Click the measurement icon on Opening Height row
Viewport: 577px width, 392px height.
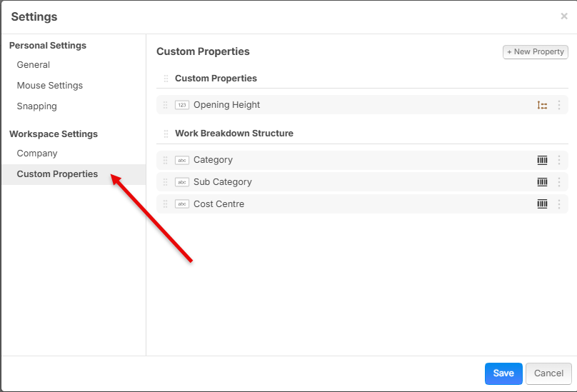coord(542,105)
